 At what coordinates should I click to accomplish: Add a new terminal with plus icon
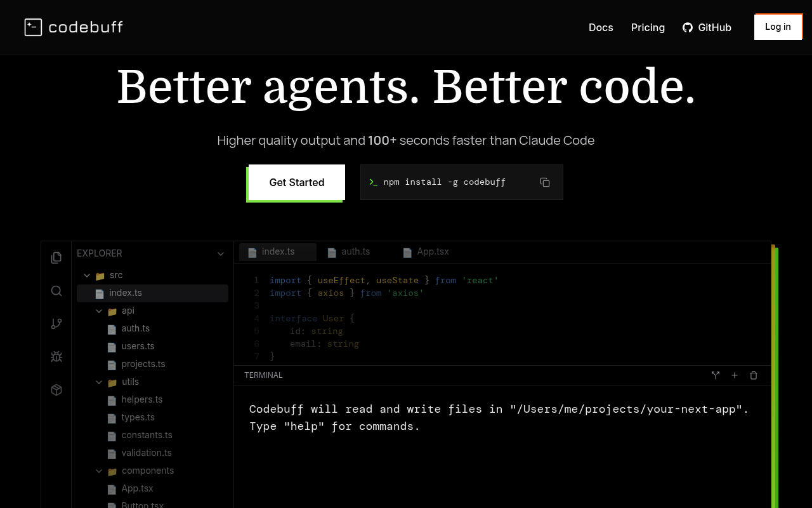pyautogui.click(x=735, y=375)
